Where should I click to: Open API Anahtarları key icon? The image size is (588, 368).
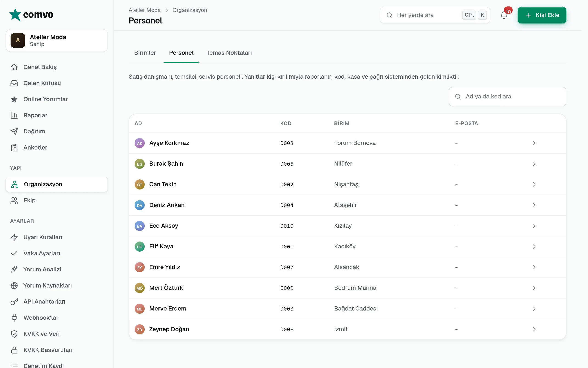14,302
